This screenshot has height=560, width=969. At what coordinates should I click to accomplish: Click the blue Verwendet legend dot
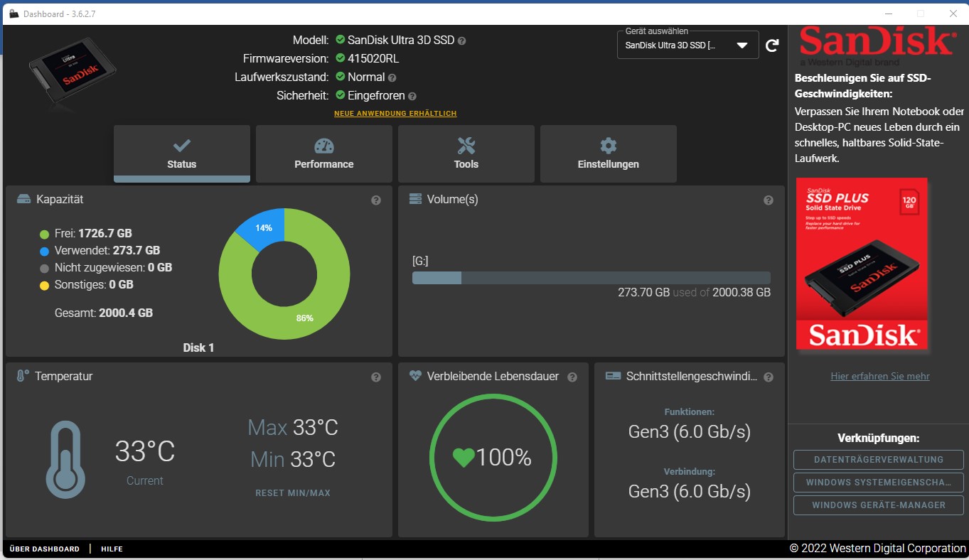(44, 251)
